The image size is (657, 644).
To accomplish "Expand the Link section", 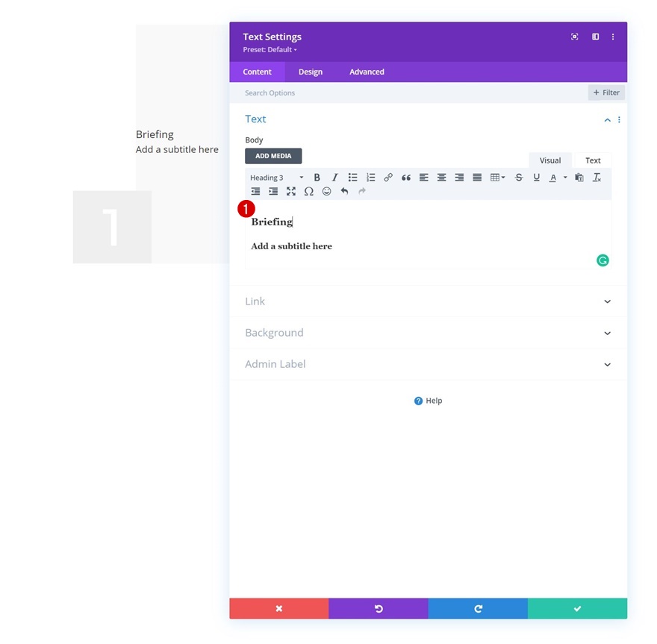I will click(x=429, y=301).
